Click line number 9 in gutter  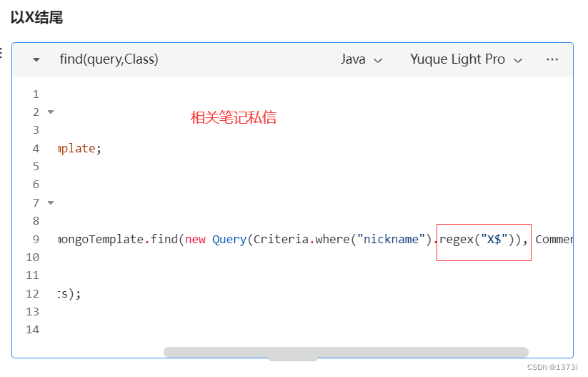coord(36,239)
